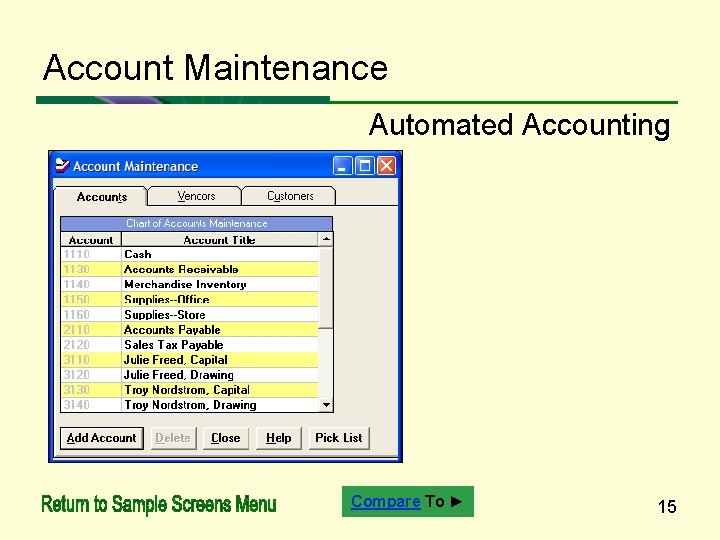Open Help from the dialog buttons
The height and width of the screenshot is (540, 720).
click(x=278, y=438)
